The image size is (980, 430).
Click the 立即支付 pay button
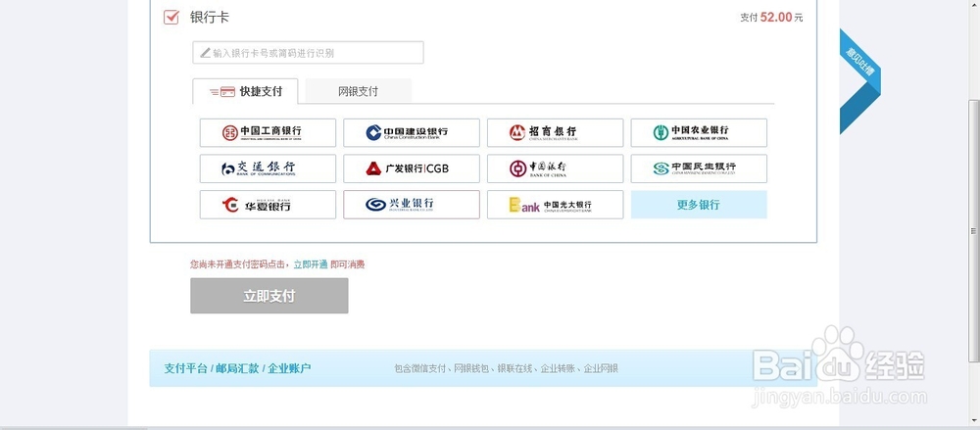pyautogui.click(x=269, y=296)
